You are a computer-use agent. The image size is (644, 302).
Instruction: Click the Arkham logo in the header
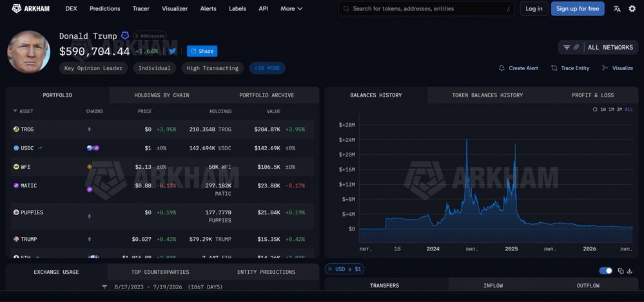(31, 8)
